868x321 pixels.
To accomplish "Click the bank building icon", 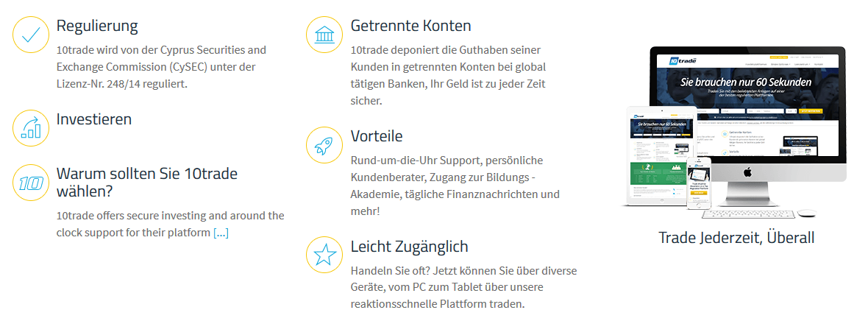I will 325,35.
